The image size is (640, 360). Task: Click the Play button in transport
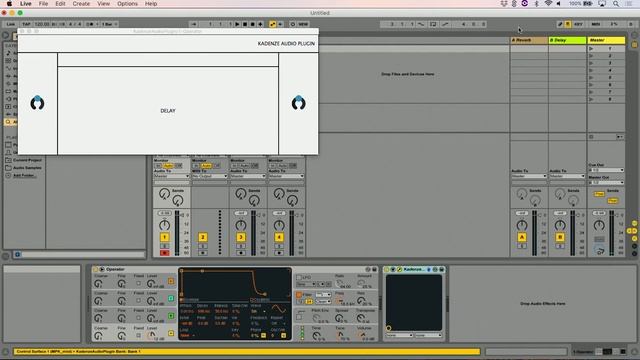(238, 24)
